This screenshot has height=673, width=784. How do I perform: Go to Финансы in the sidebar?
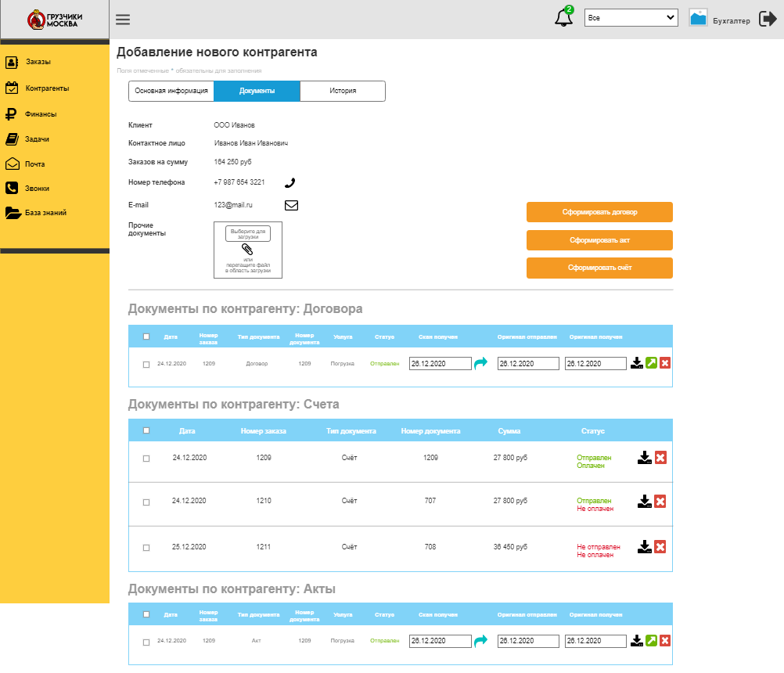[x=41, y=114]
